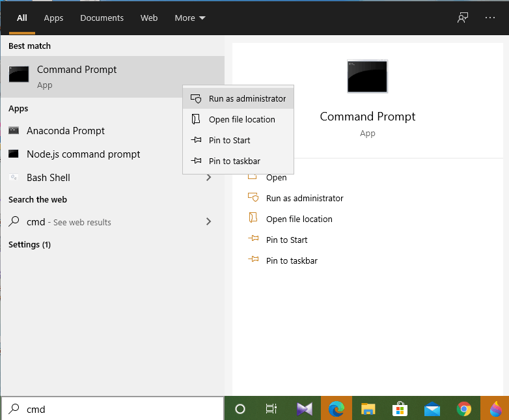Choose Pin to taskbar in context menu
This screenshot has width=509, height=420.
[238, 161]
